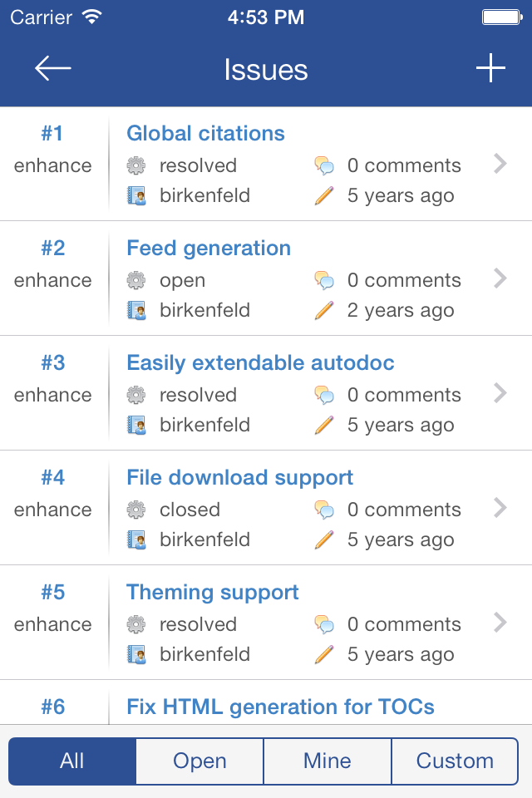Switch filter to Open issues

[199, 761]
